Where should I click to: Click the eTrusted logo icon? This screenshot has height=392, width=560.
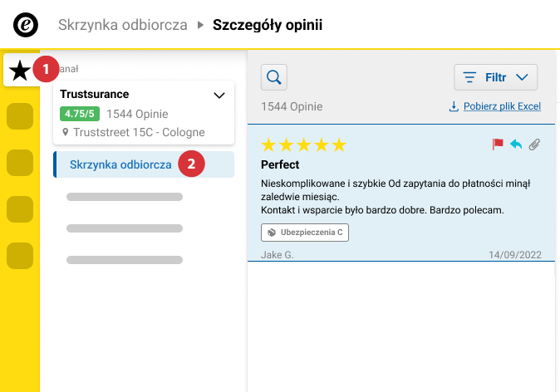click(26, 25)
